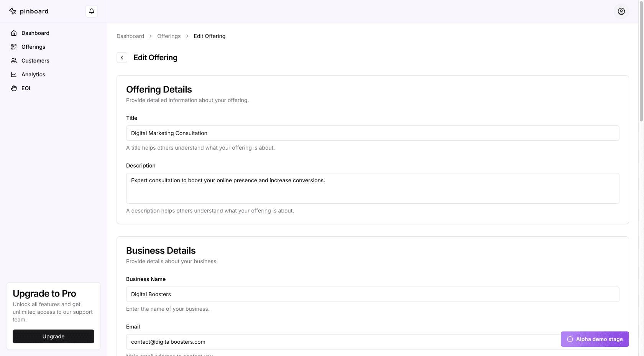Viewport: 644px width, 356px height.
Task: Click the back arrow beside Edit Offering
Action: point(122,57)
